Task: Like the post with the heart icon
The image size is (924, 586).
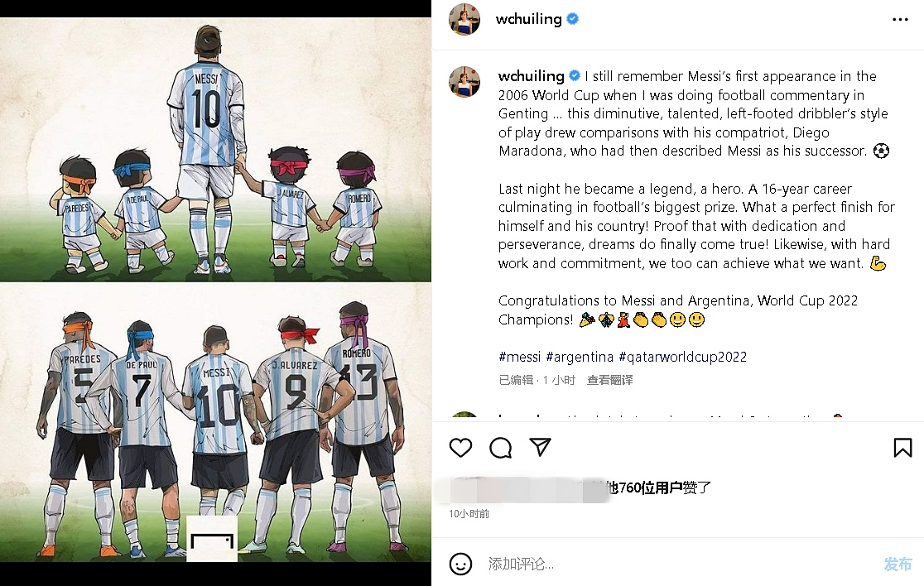Action: pos(461,448)
